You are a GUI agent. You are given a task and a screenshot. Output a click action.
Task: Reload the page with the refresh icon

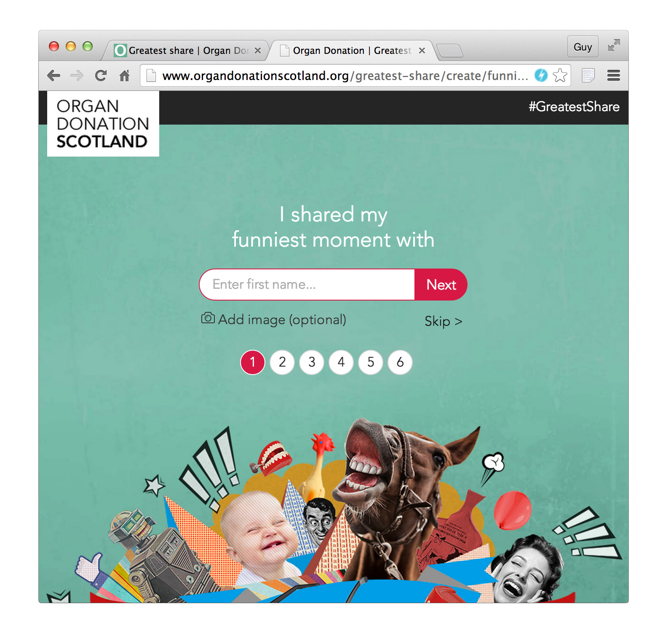click(x=101, y=76)
